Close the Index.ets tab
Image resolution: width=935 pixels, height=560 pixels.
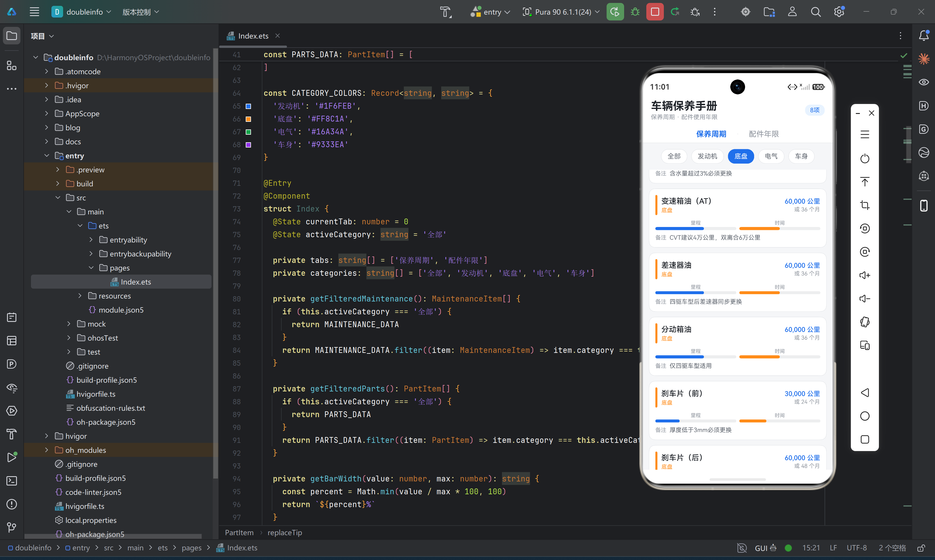tap(277, 35)
